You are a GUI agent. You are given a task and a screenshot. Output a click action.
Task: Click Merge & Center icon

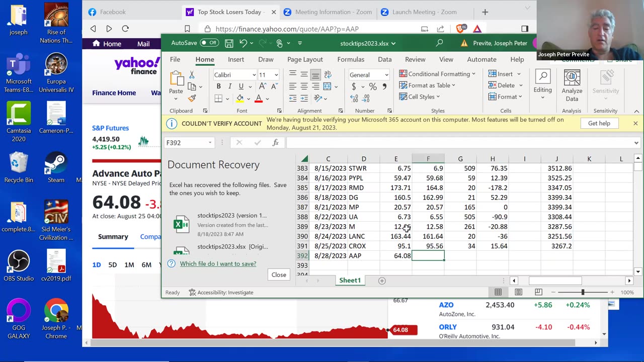pos(327,86)
